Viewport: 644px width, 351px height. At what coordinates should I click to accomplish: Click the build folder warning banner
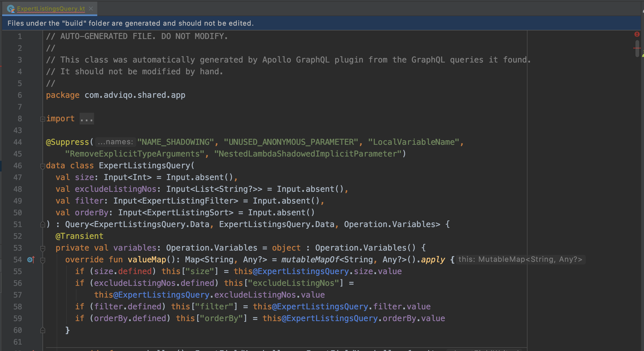pyautogui.click(x=131, y=23)
